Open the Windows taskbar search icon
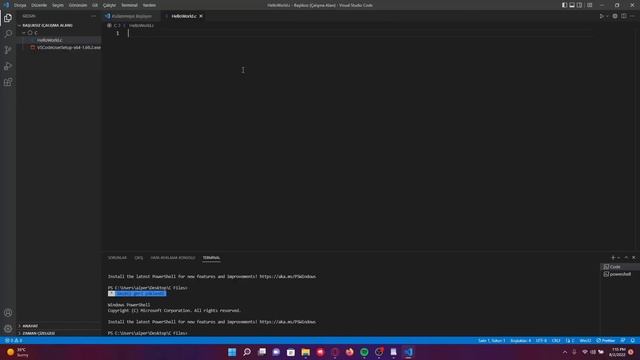 click(247, 352)
